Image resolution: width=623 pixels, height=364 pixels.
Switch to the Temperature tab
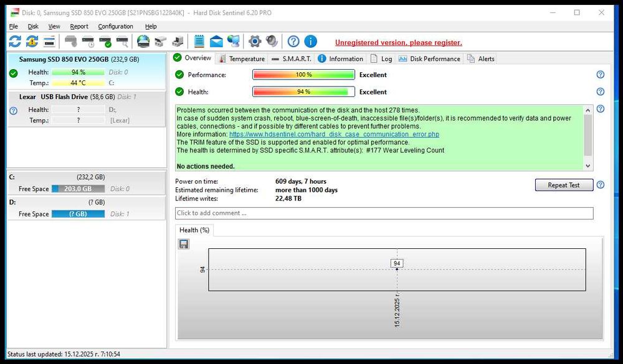tap(242, 58)
